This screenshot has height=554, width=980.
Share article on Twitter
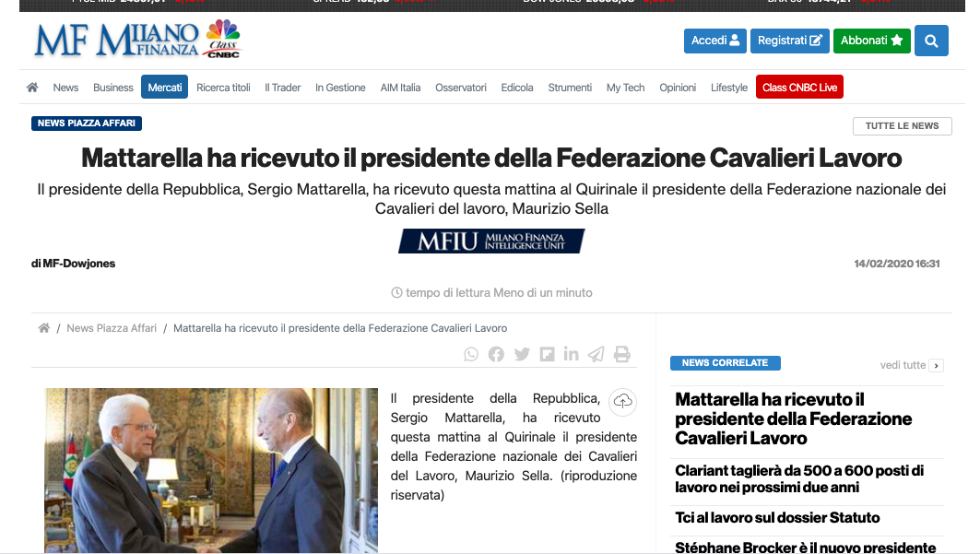(x=522, y=354)
